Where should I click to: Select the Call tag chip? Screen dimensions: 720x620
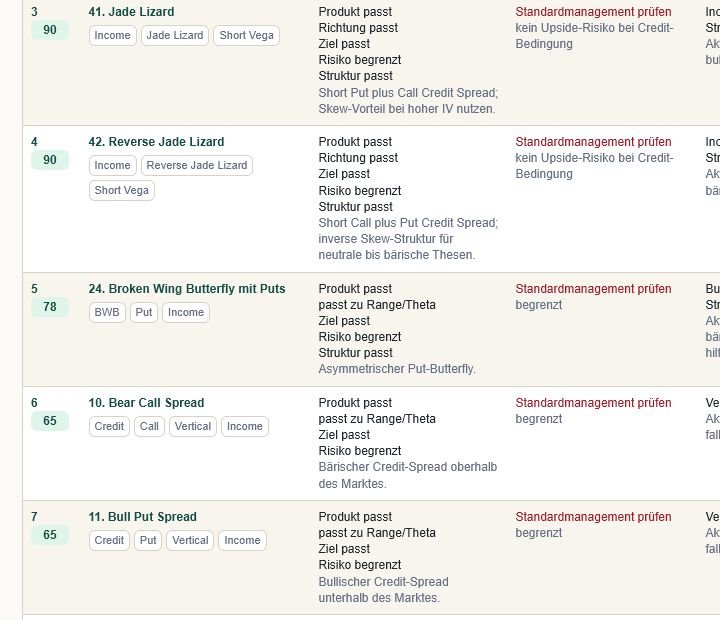[149, 426]
